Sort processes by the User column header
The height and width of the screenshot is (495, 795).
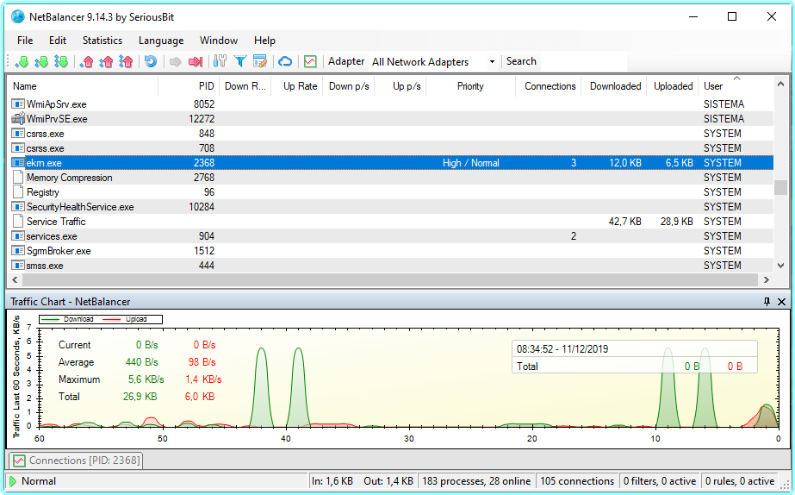(713, 86)
